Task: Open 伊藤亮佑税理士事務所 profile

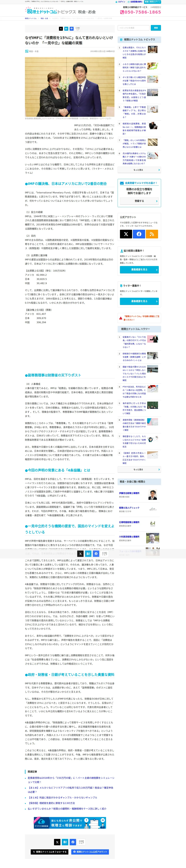Action: click(x=129, y=493)
